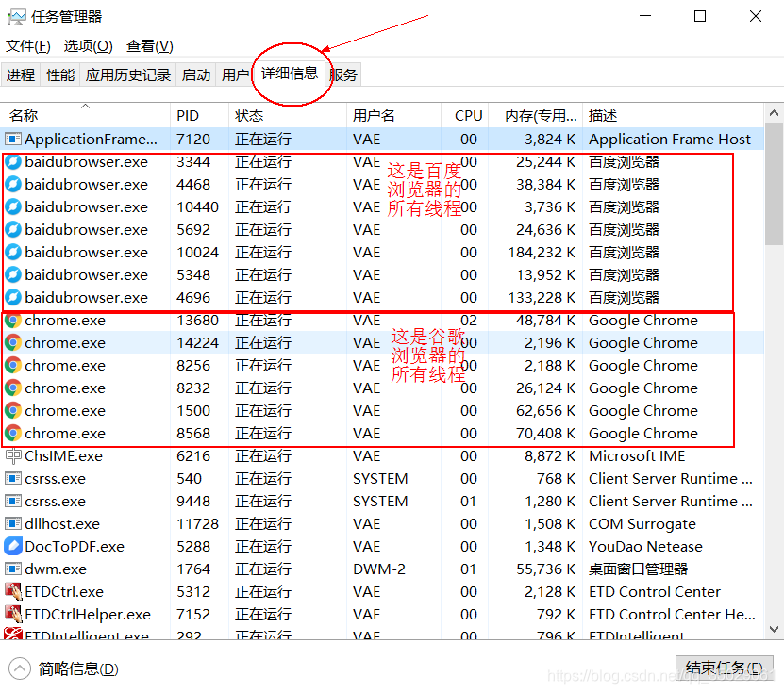Open the 选项(O) menu
The image size is (784, 693).
click(x=88, y=46)
